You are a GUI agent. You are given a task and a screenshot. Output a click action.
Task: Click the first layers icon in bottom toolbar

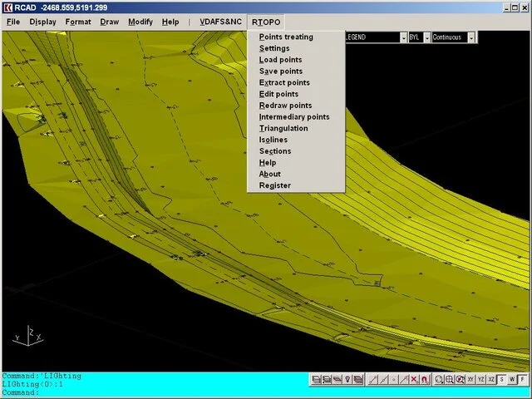coord(316,379)
